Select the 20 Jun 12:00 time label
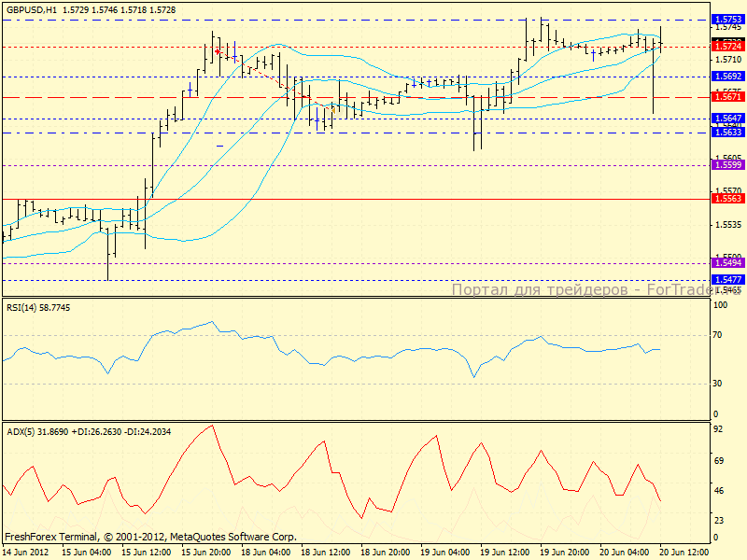 click(x=687, y=553)
